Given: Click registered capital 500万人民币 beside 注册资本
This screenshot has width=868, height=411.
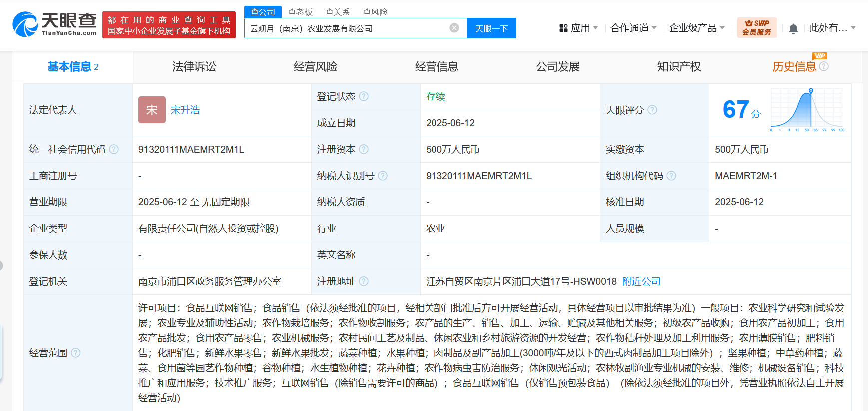Looking at the screenshot, I should [453, 149].
